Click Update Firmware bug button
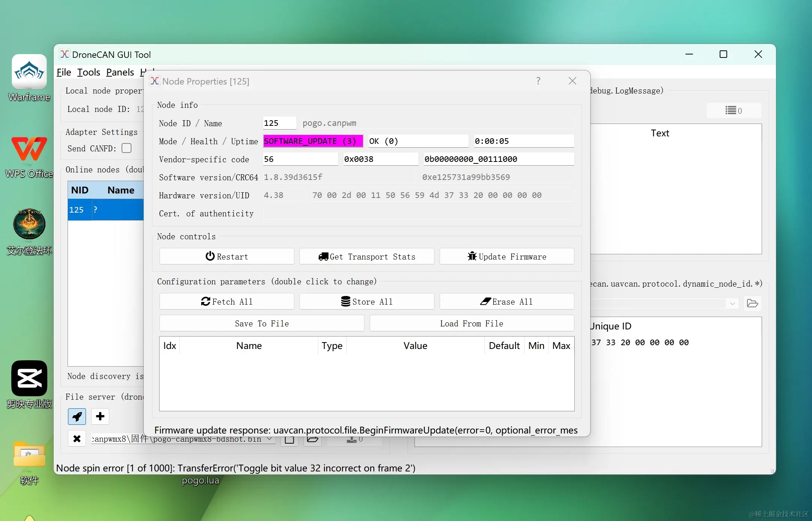This screenshot has width=812, height=521. [x=507, y=257]
